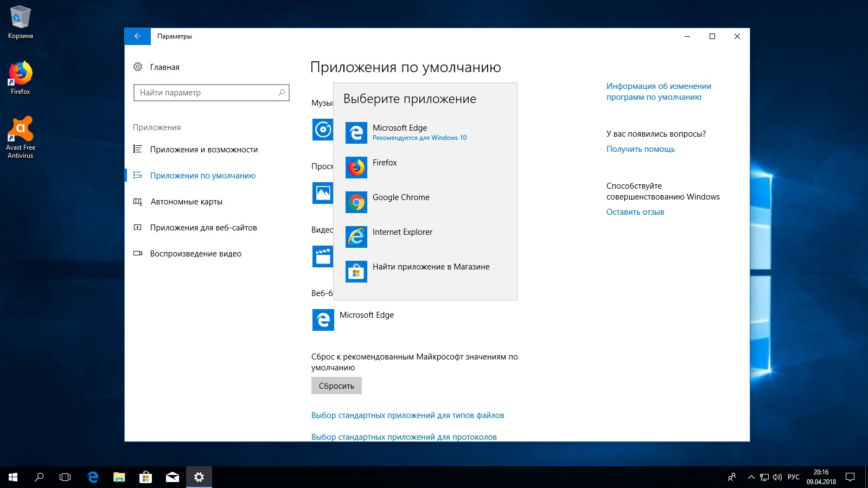The image size is (868, 488).
Task: Open the Windows Start menu
Action: (x=13, y=477)
